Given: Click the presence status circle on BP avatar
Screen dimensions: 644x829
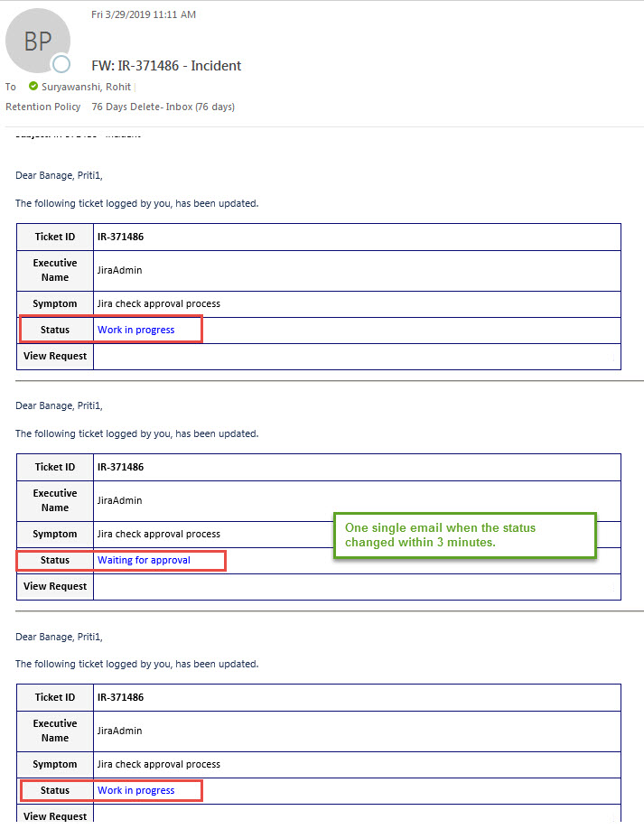Looking at the screenshot, I should (x=61, y=64).
